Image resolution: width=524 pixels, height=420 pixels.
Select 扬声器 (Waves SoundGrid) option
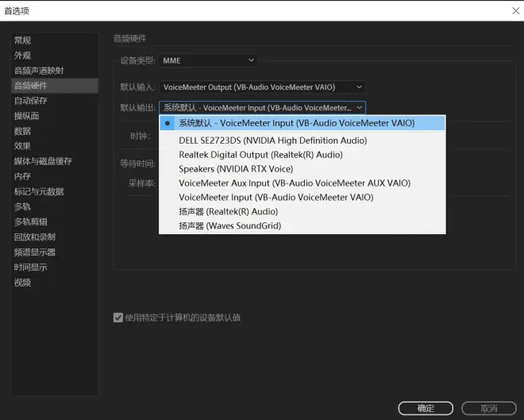click(230, 225)
